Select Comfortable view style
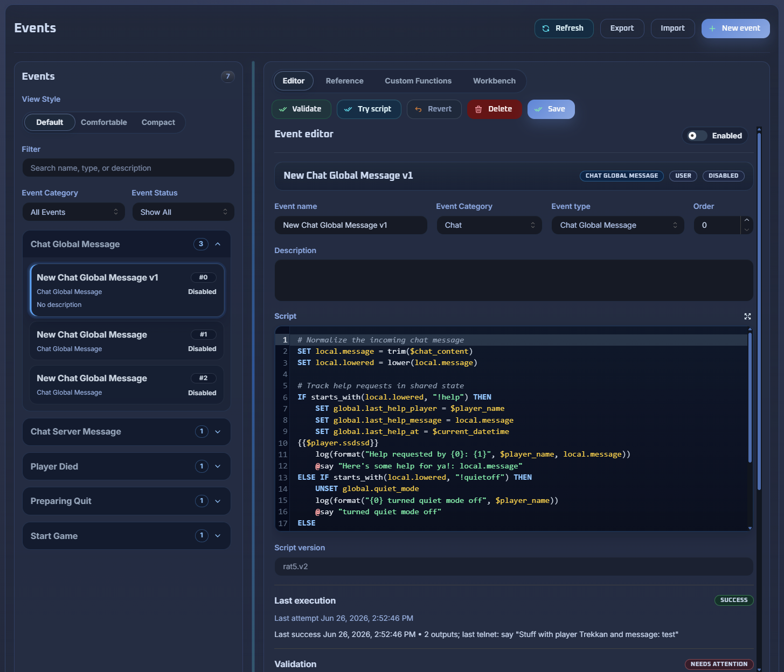This screenshot has width=784, height=672. [x=104, y=122]
